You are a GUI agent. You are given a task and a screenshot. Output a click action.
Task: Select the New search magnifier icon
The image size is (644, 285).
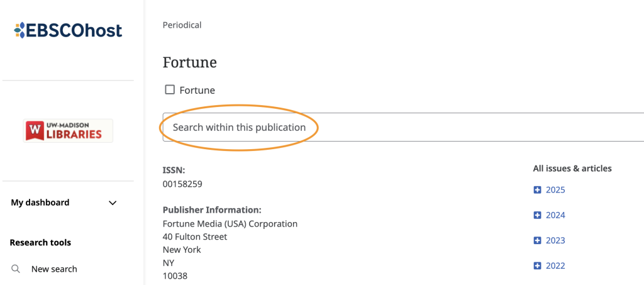16,269
